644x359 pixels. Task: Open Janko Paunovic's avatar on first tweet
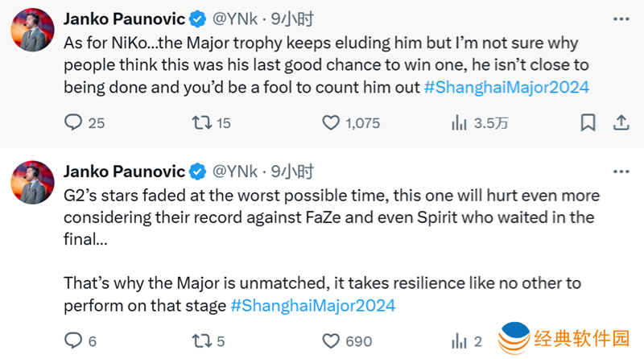[x=32, y=30]
